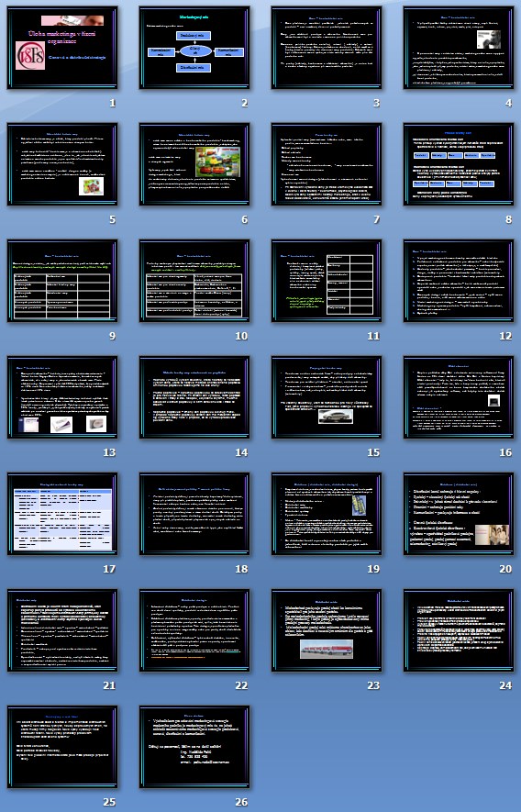Select slide 3 thumbnail in the top row

pos(327,48)
